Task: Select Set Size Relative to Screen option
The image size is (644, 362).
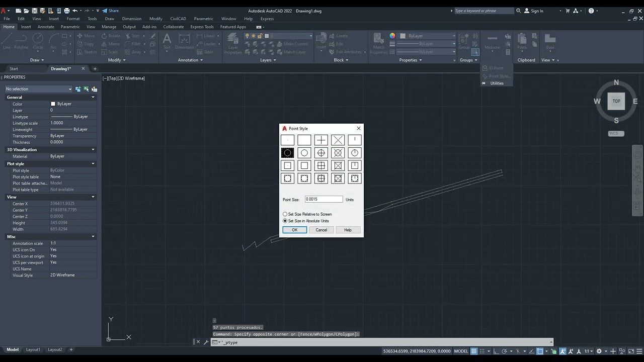Action: click(307, 214)
